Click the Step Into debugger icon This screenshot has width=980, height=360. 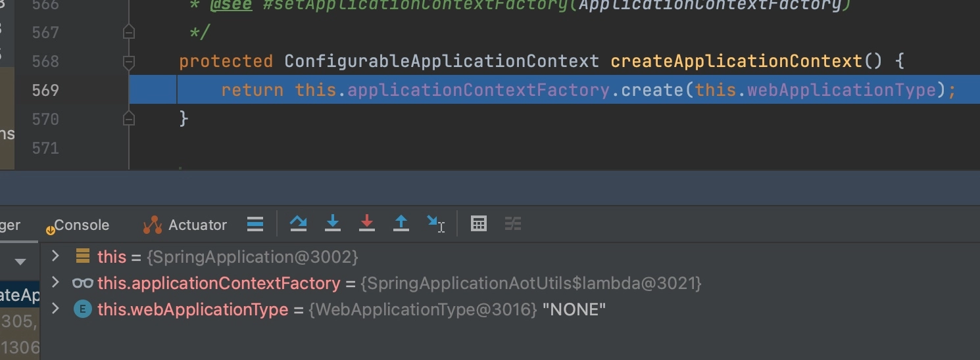click(x=333, y=224)
